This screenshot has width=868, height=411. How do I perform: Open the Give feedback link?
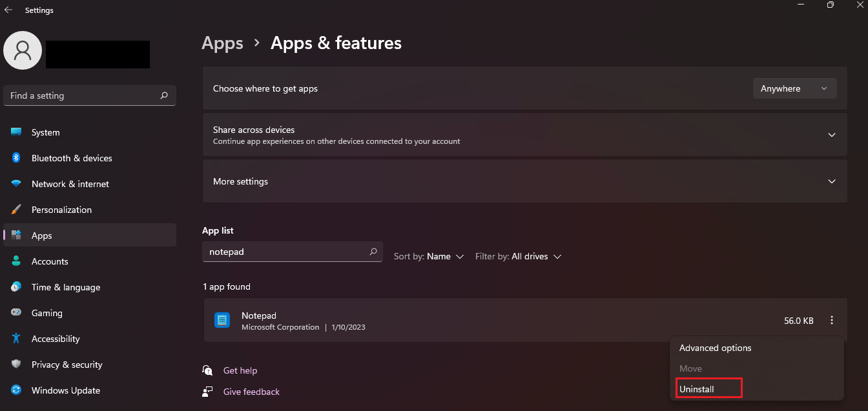[x=251, y=392]
